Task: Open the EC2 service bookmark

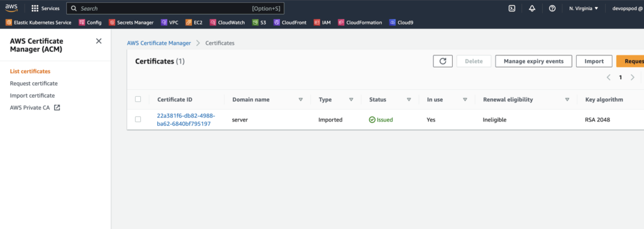Action: coord(194,23)
